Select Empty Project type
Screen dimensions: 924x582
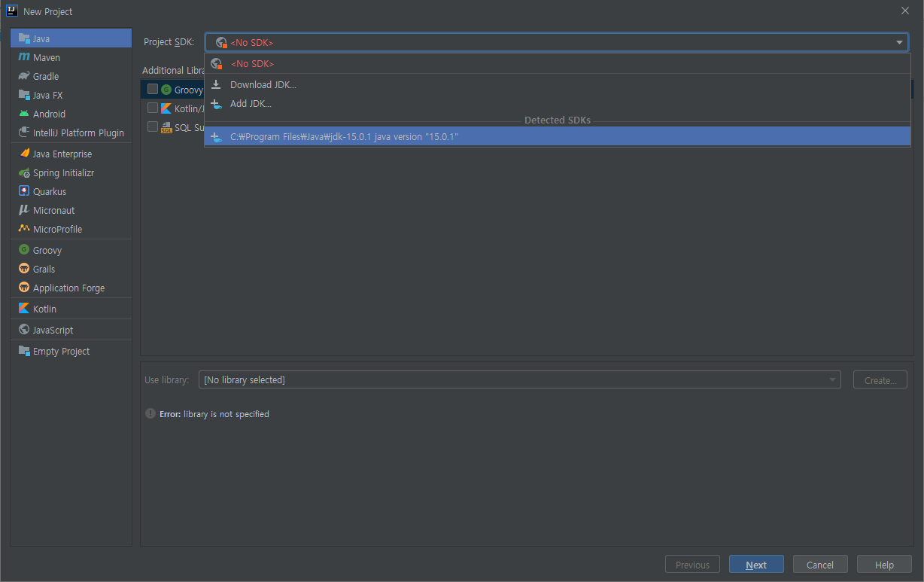pyautogui.click(x=71, y=351)
